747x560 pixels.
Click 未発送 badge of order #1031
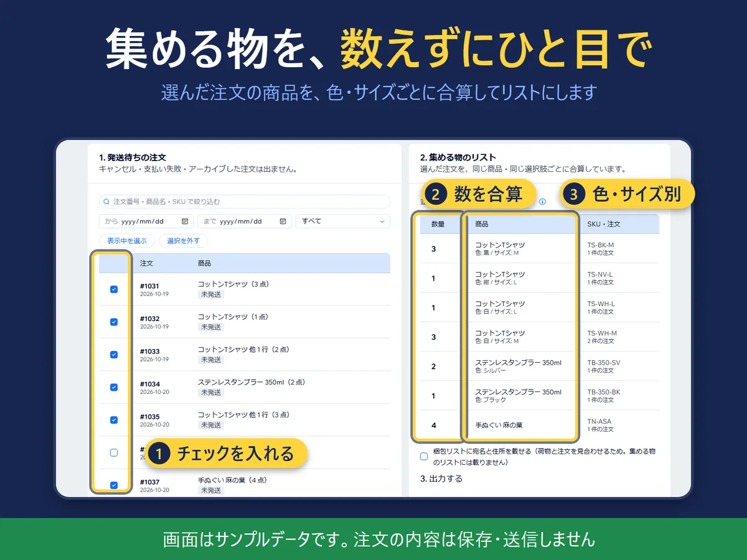(210, 294)
